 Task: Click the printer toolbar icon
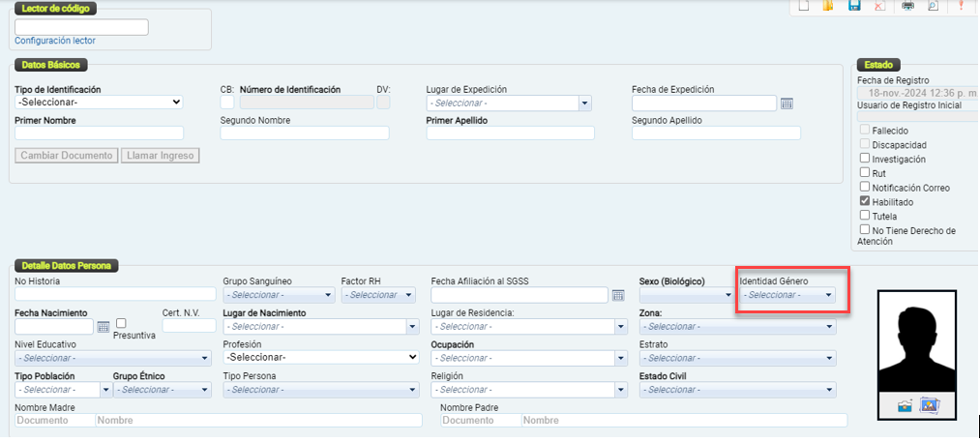point(907,6)
